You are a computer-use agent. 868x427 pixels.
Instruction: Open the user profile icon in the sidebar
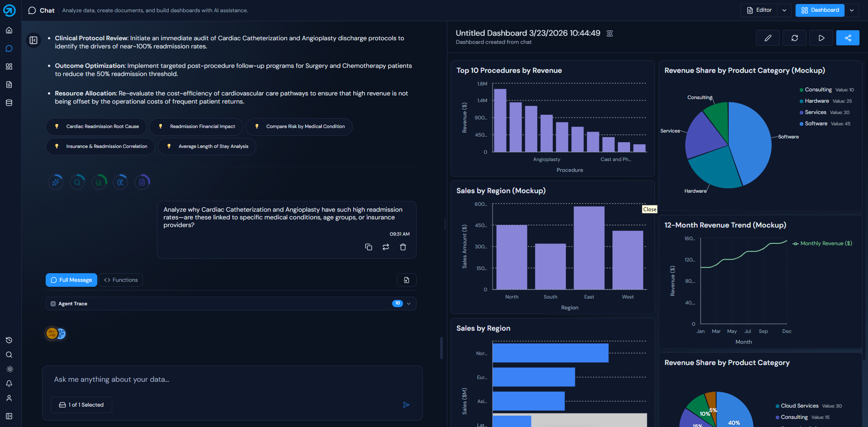(x=9, y=398)
